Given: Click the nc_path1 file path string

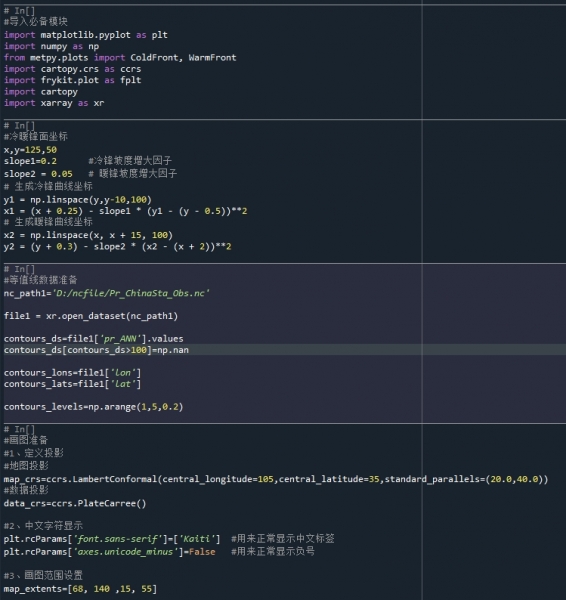Looking at the screenshot, I should pyautogui.click(x=131, y=293).
